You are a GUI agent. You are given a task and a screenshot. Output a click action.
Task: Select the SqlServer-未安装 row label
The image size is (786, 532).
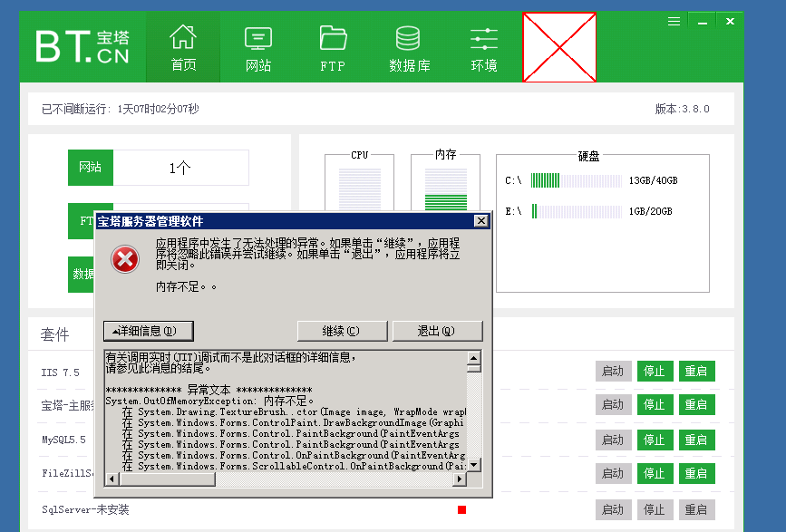(x=85, y=509)
